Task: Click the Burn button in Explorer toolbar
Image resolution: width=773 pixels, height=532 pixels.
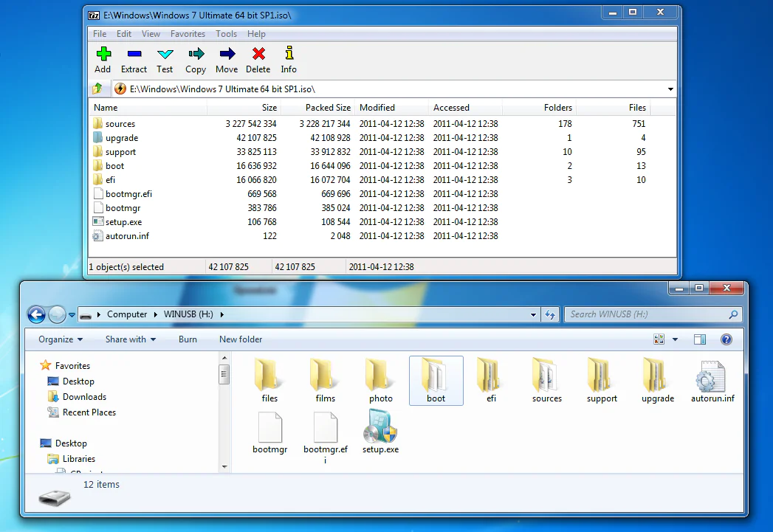Action: pos(188,339)
